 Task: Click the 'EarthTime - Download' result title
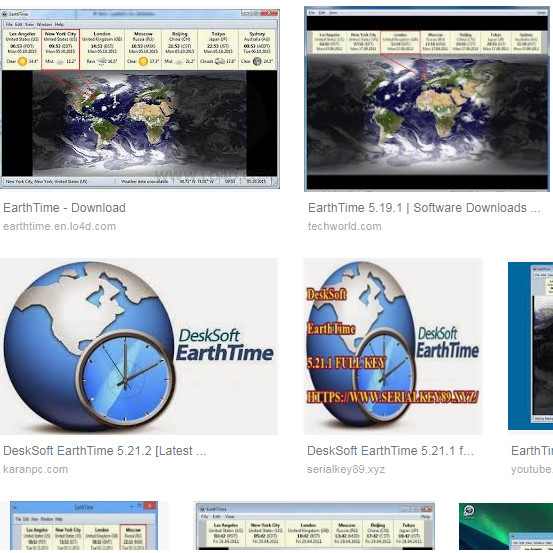(x=64, y=208)
